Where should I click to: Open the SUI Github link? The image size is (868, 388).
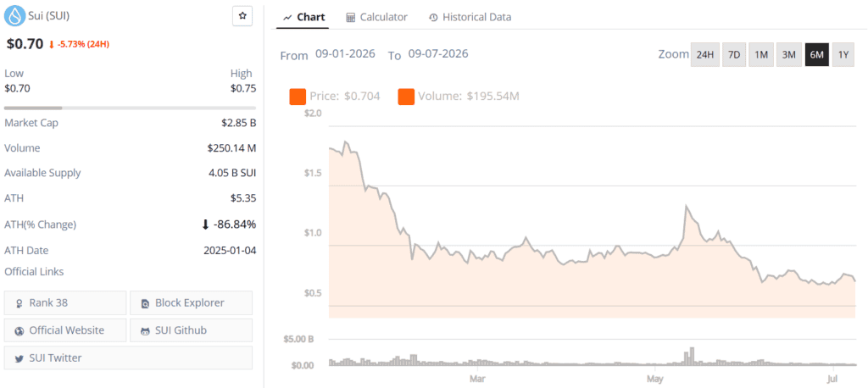191,330
